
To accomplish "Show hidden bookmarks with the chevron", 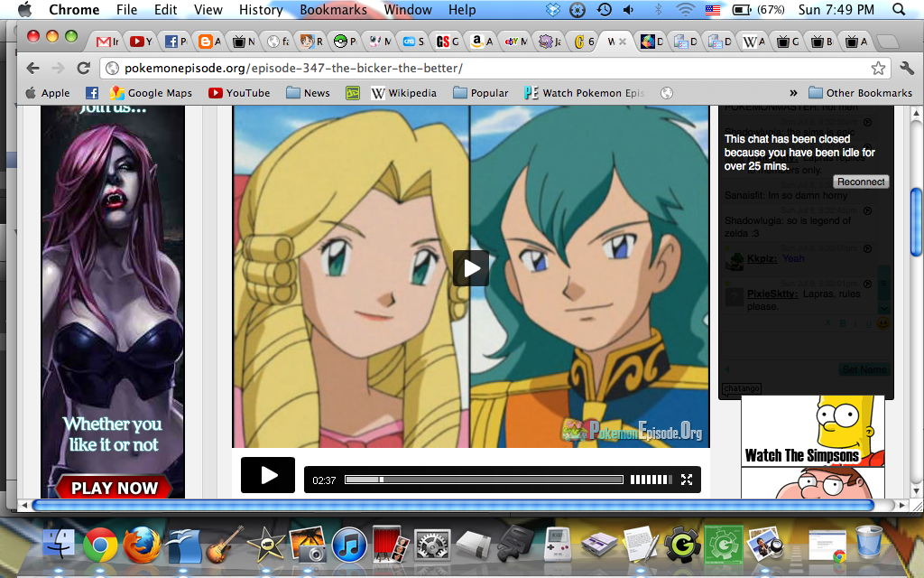I will 793,93.
